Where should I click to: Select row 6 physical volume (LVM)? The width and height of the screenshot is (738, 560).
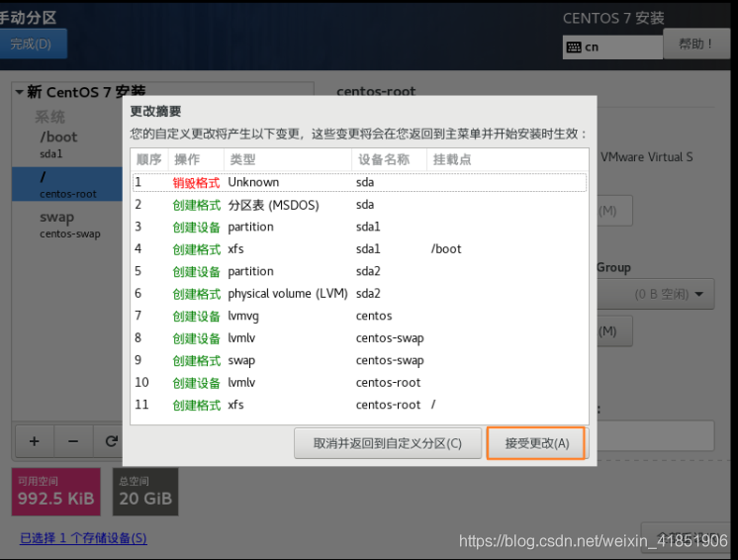coord(359,294)
